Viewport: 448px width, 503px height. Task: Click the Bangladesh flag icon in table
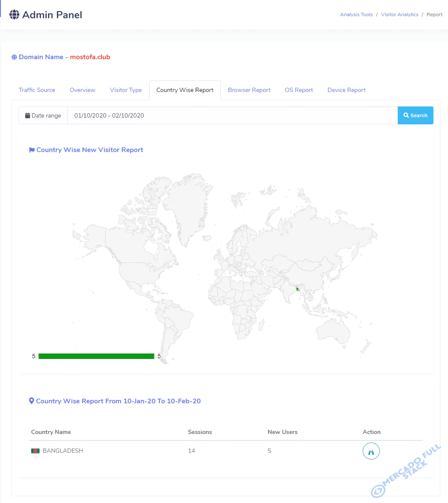[x=35, y=451]
